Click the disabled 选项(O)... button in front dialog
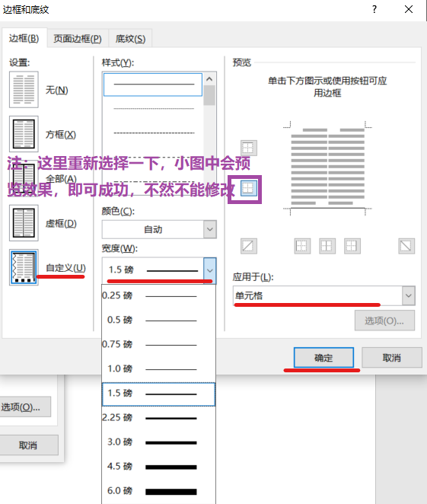Screen dimensions: 427x504 coord(384,321)
